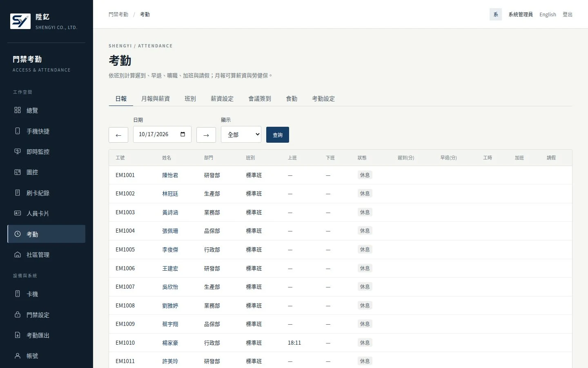The height and width of the screenshot is (368, 588).
Task: Click the 手機快捷 phone icon
Action: click(x=18, y=131)
